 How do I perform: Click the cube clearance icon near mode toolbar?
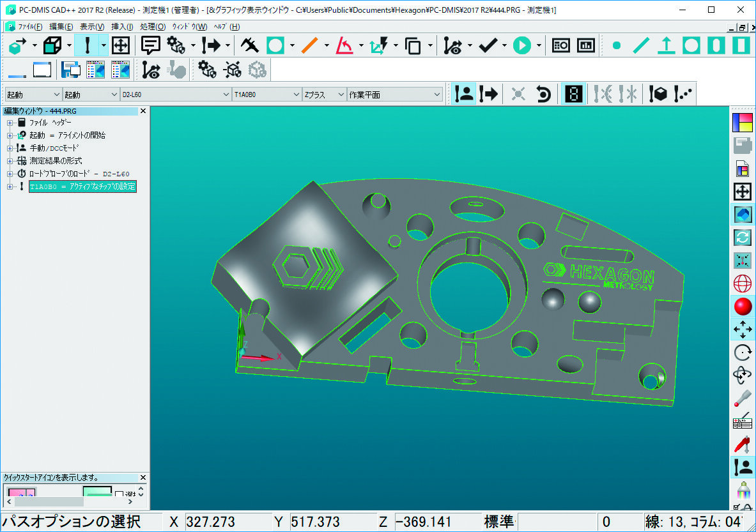pos(658,94)
